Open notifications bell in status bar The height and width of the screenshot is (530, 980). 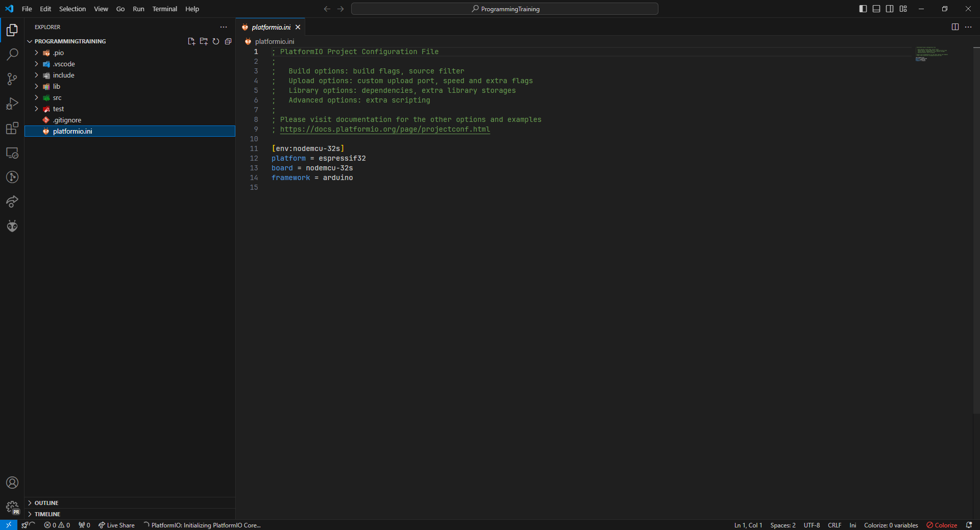(969, 525)
